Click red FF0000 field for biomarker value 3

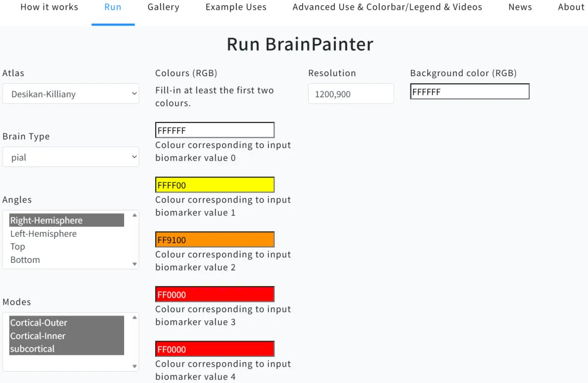[x=215, y=294]
